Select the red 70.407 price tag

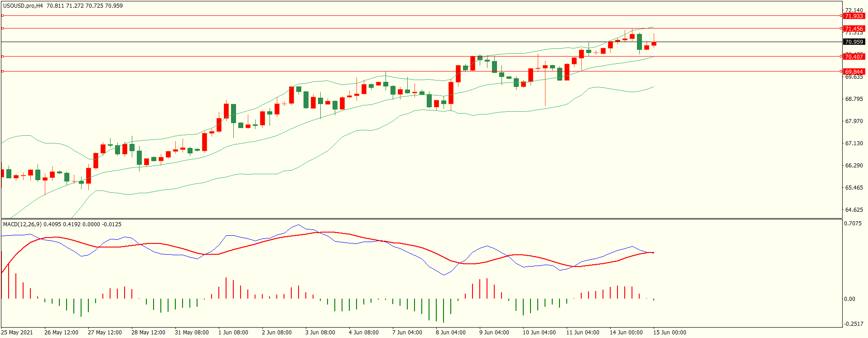point(854,57)
